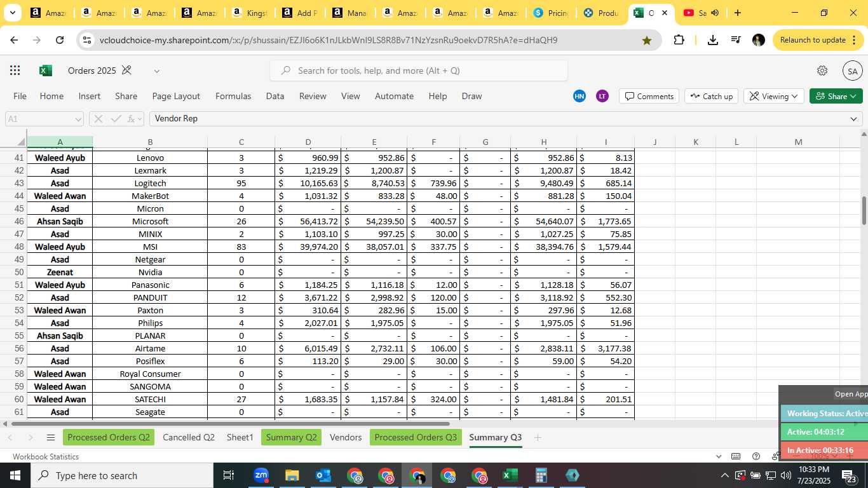Open the Formulas ribbon tab
Screen dimensions: 868x488
(233, 96)
